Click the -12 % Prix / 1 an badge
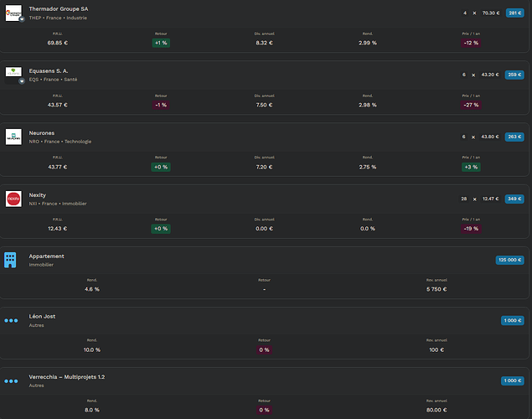The width and height of the screenshot is (532, 419). [x=471, y=43]
